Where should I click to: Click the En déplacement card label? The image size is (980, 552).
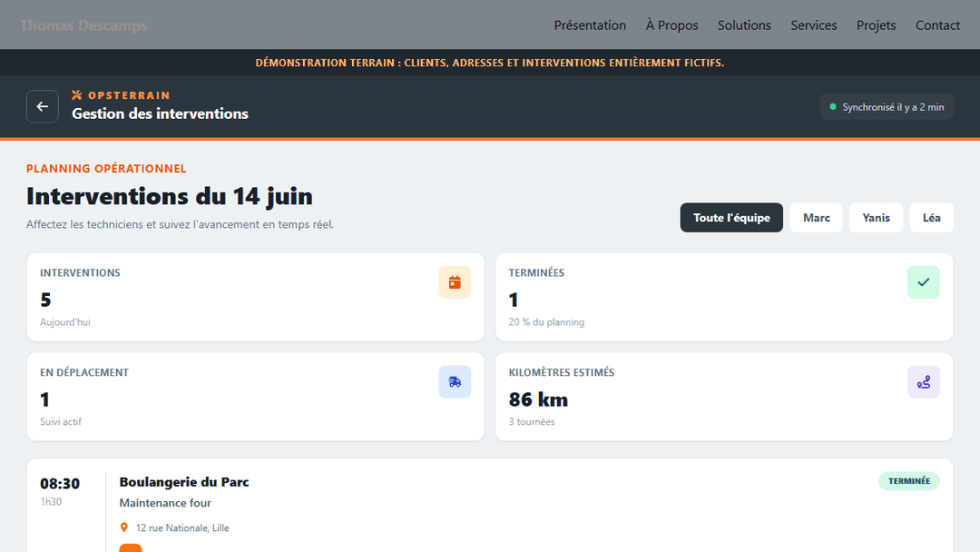[84, 372]
